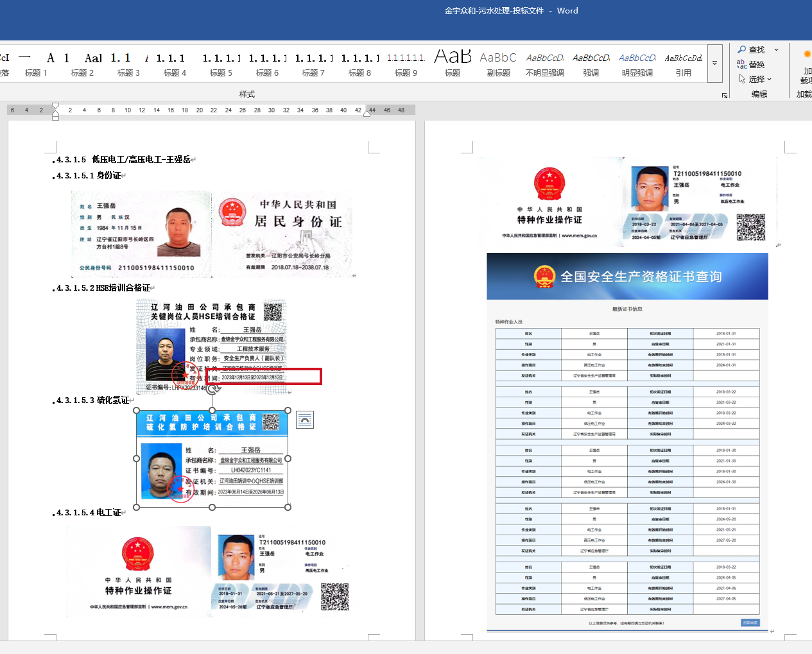Select the ID card image

pos(211,234)
